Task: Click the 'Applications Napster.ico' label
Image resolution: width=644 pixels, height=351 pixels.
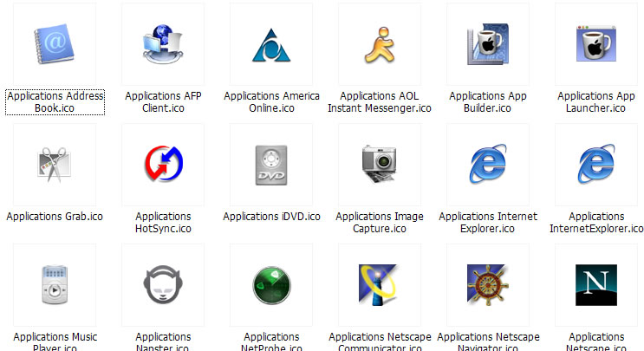Action: pos(163,341)
